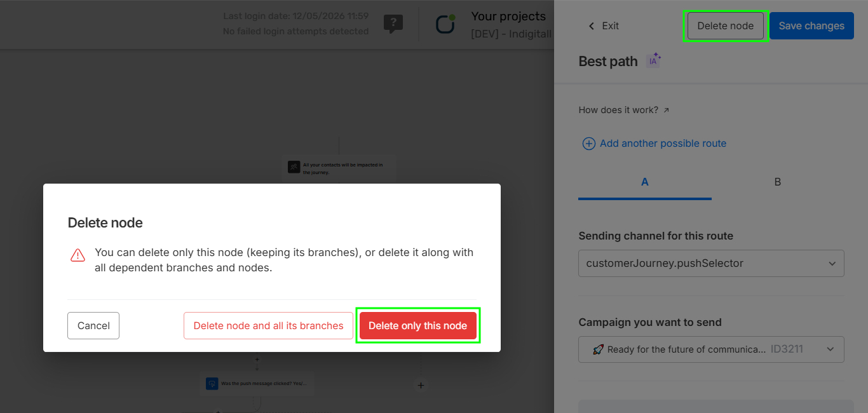Click the Indigitall project logo icon
The image size is (868, 413).
(445, 24)
